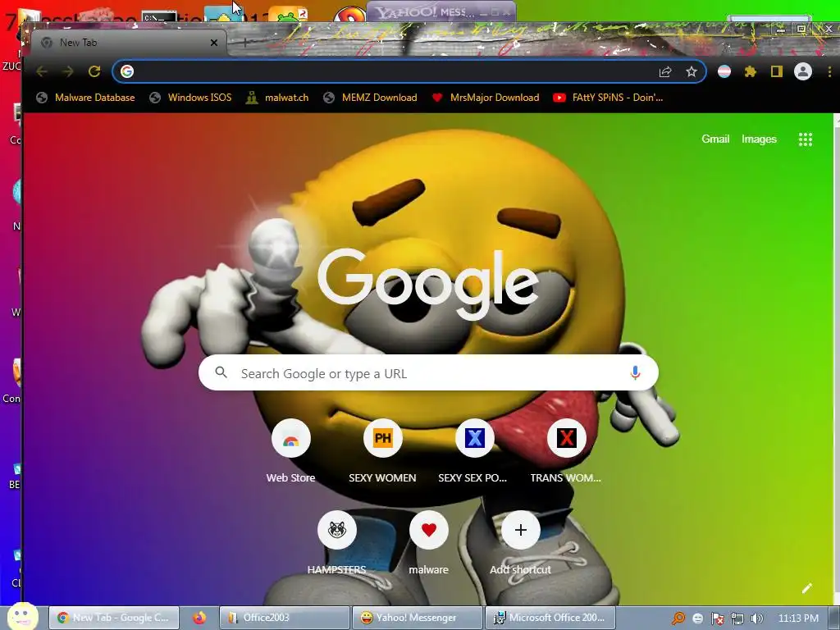Open the network status tray icon
The height and width of the screenshot is (630, 840).
(x=737, y=619)
